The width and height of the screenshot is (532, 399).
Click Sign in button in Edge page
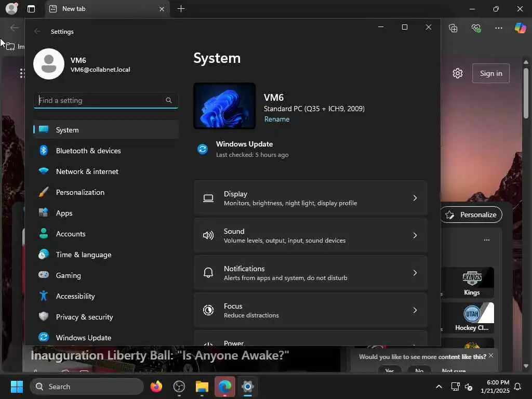[490, 73]
